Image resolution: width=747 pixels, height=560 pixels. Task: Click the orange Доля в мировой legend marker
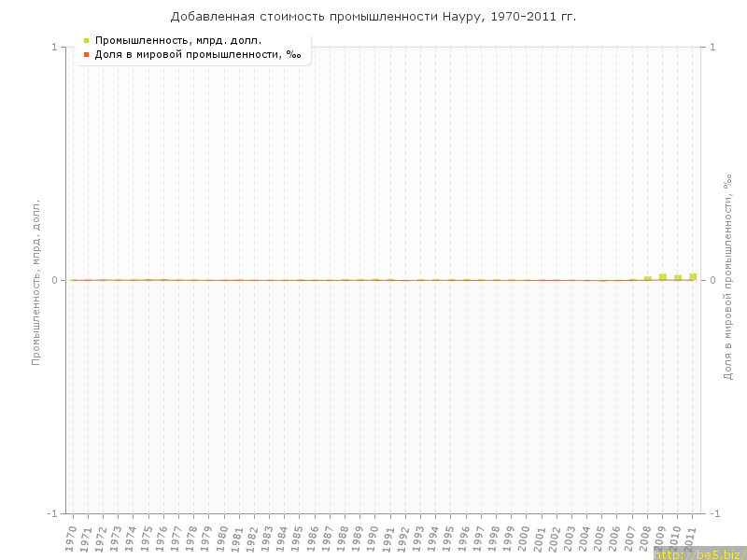(x=86, y=55)
